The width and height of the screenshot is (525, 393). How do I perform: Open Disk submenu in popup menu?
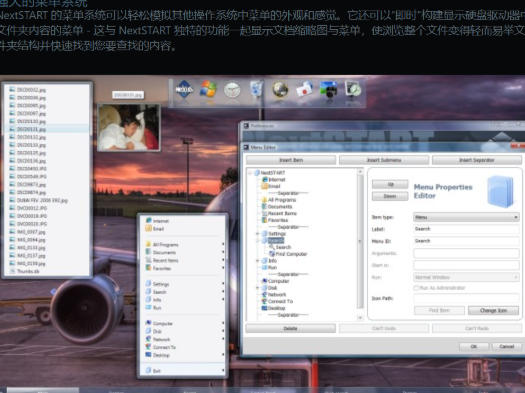[x=183, y=331]
